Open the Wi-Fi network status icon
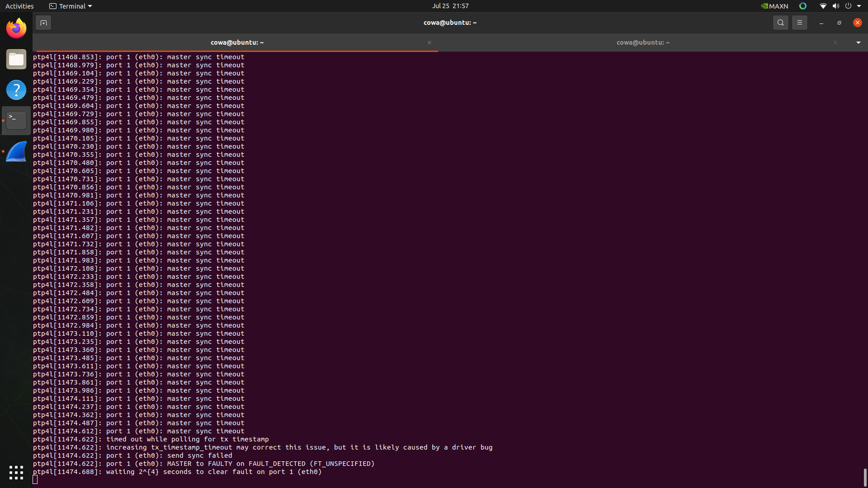This screenshot has height=488, width=868. coord(823,6)
